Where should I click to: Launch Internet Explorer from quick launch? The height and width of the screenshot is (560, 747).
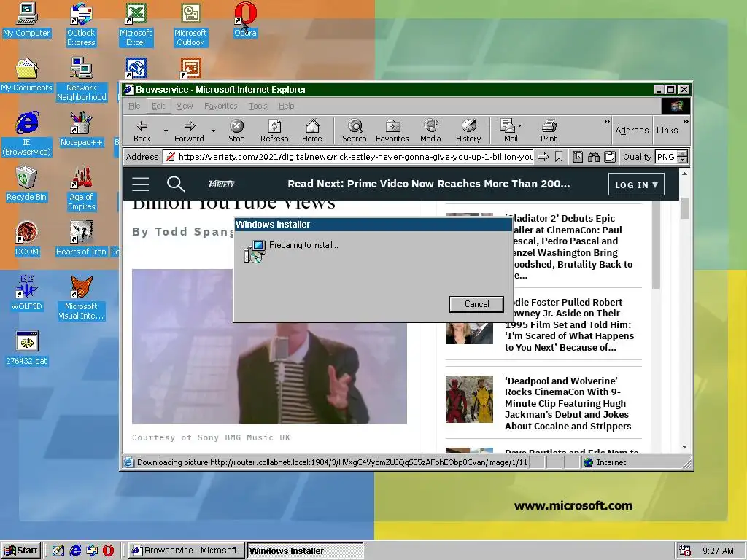coord(75,551)
